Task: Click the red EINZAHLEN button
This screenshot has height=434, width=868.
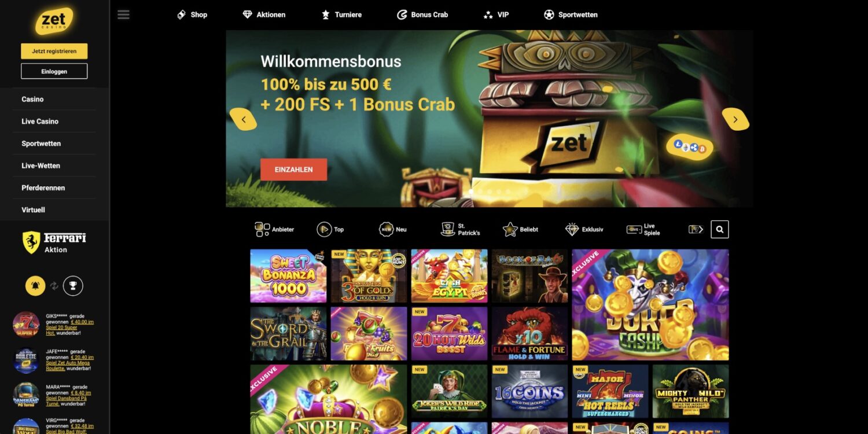Action: [x=293, y=170]
